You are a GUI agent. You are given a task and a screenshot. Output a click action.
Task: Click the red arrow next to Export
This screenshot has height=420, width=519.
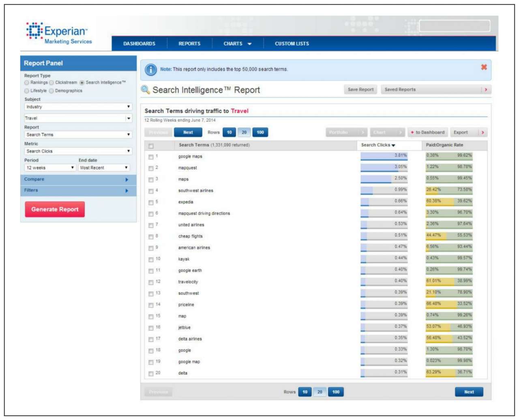tap(483, 133)
